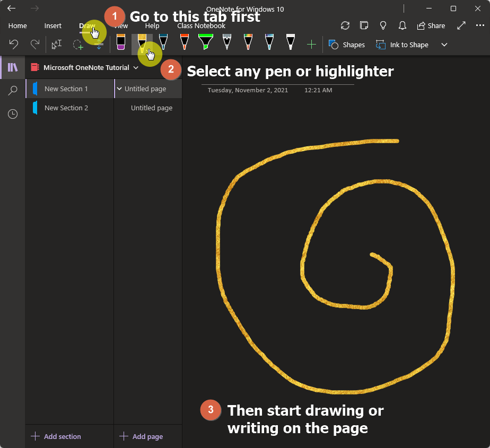490x448 pixels.
Task: Click Add page at the bottom
Action: tap(141, 436)
